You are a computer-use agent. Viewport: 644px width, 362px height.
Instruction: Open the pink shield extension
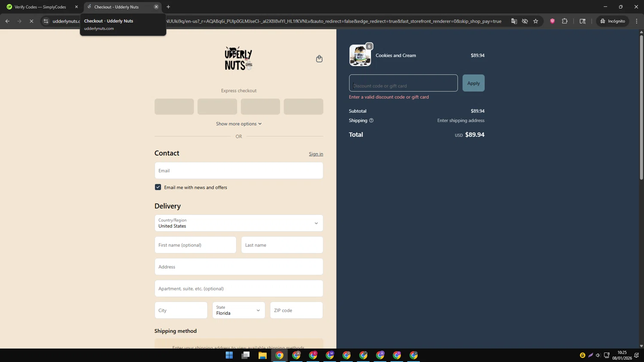(x=552, y=21)
